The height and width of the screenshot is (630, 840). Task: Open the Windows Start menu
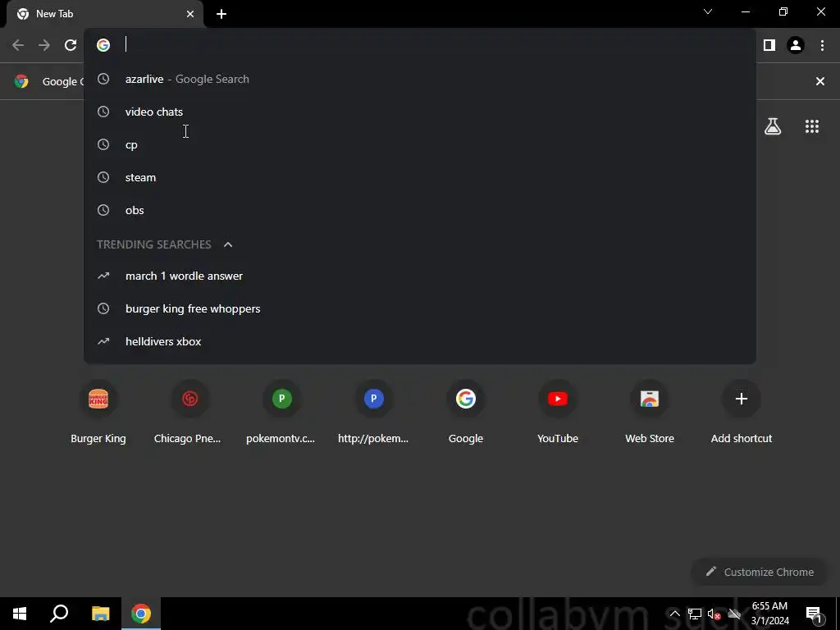(x=20, y=614)
